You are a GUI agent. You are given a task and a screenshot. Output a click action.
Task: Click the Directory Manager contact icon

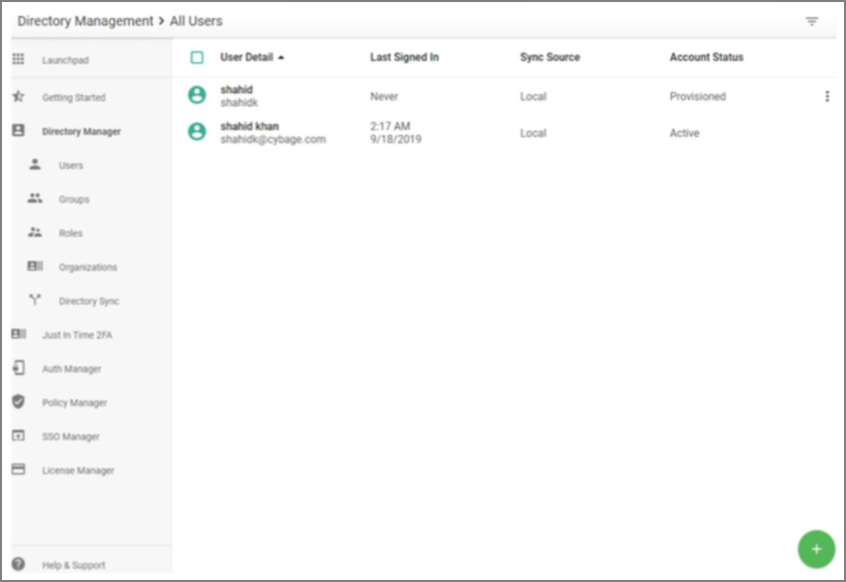tap(18, 131)
